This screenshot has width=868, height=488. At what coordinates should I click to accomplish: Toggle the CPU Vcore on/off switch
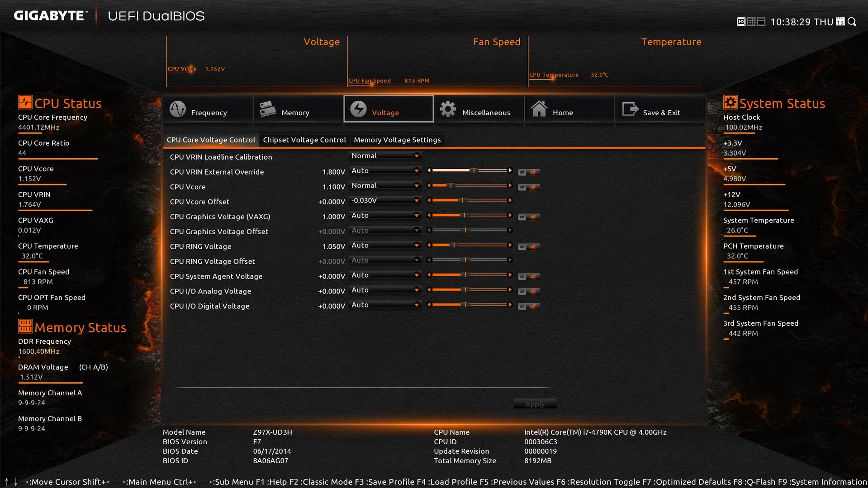529,187
